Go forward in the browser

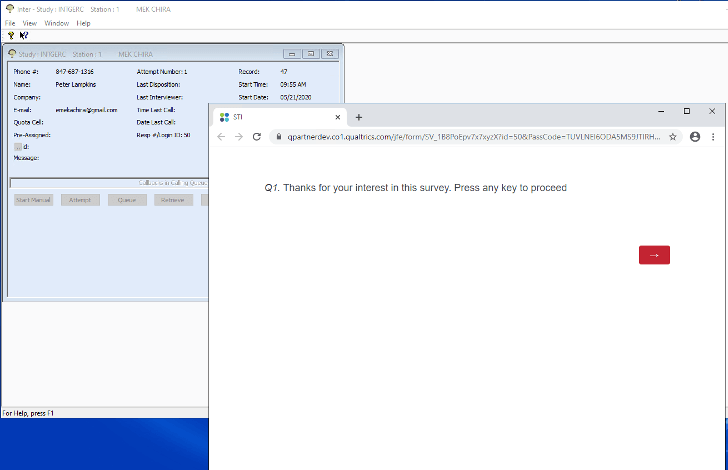tap(239, 137)
